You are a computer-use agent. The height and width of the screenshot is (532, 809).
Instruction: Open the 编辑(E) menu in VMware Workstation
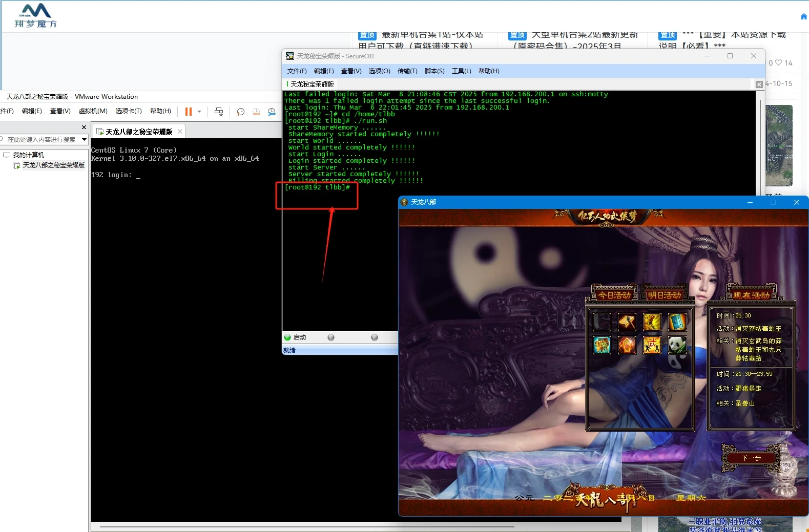32,111
